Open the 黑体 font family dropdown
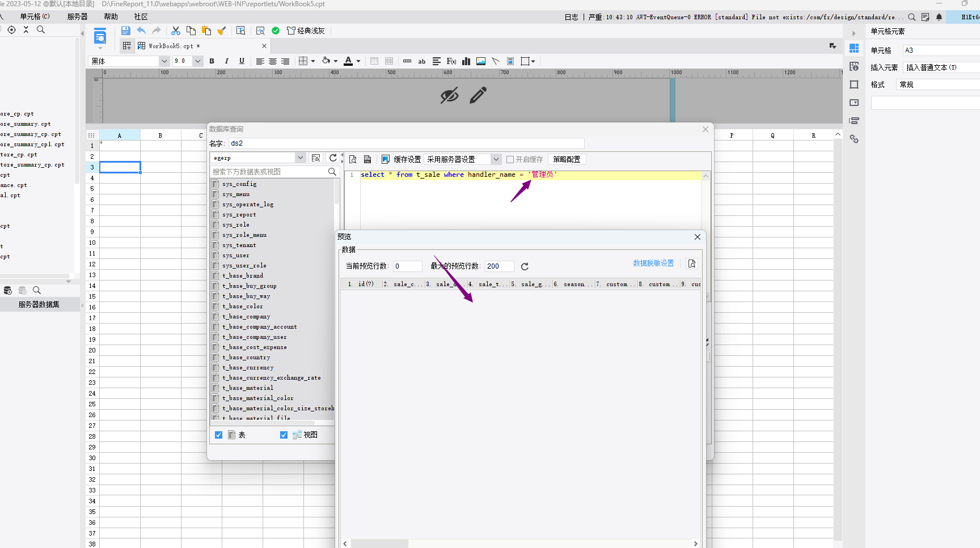The height and width of the screenshot is (548, 980). click(x=164, y=61)
